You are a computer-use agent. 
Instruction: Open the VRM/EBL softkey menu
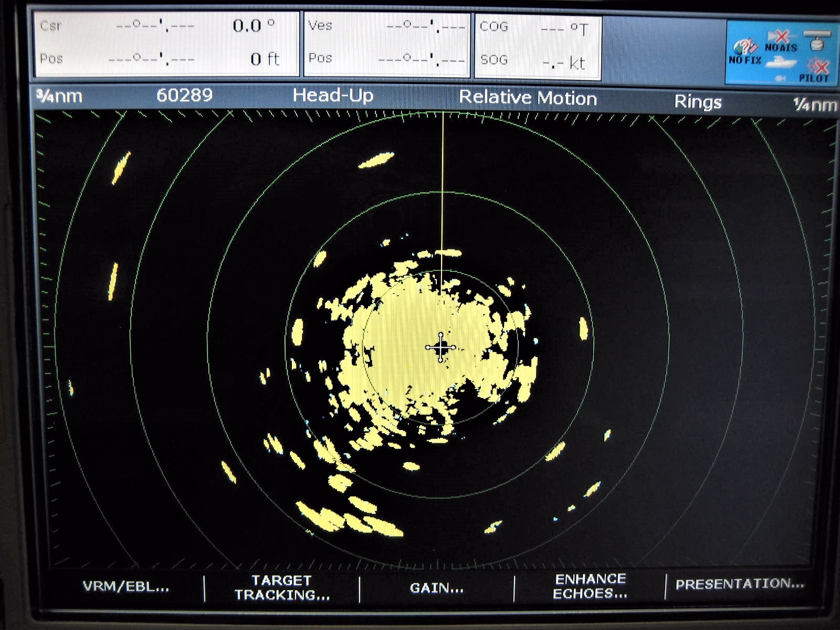(x=126, y=587)
